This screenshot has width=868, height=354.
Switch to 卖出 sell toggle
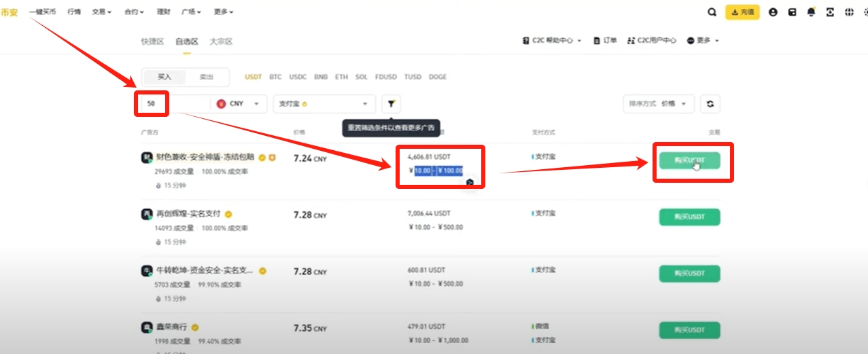(206, 77)
